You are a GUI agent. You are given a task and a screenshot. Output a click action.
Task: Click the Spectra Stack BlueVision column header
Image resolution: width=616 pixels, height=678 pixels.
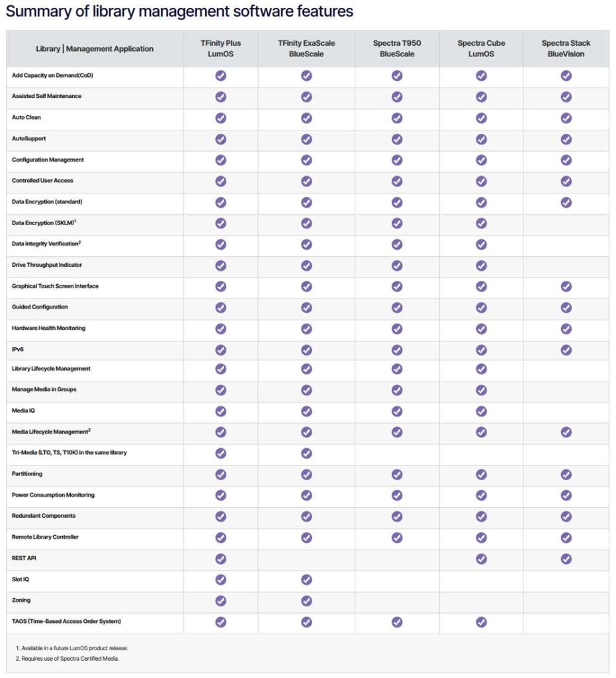566,48
